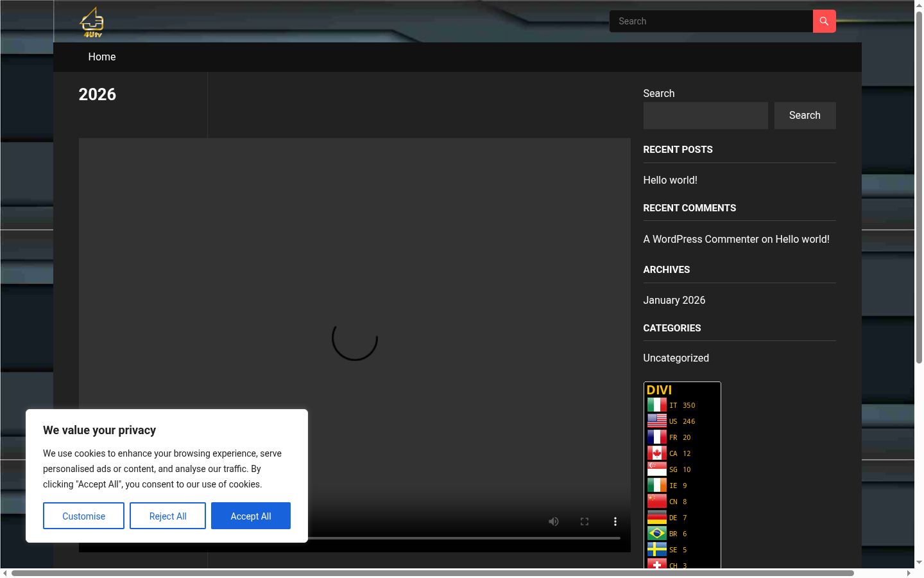Click Accept All cookies
Viewport: 924px width, 578px height.
251,516
